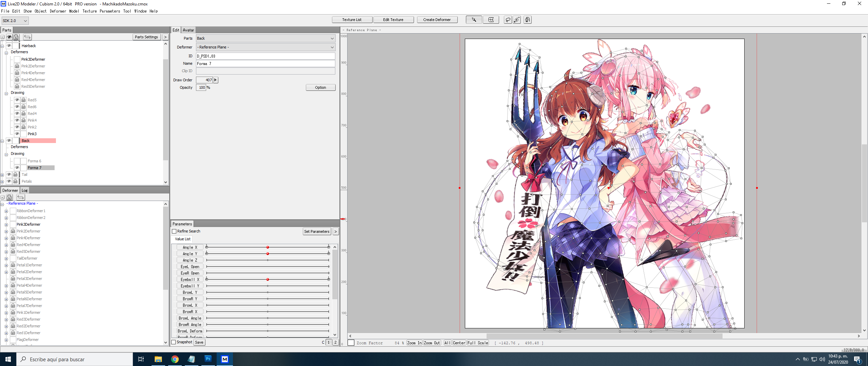Click the eye icon in Parts toolbar
Viewport: 868px width, 366px height.
tap(9, 37)
